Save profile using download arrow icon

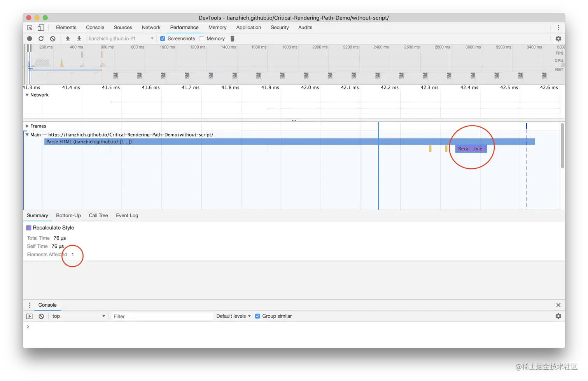79,38
